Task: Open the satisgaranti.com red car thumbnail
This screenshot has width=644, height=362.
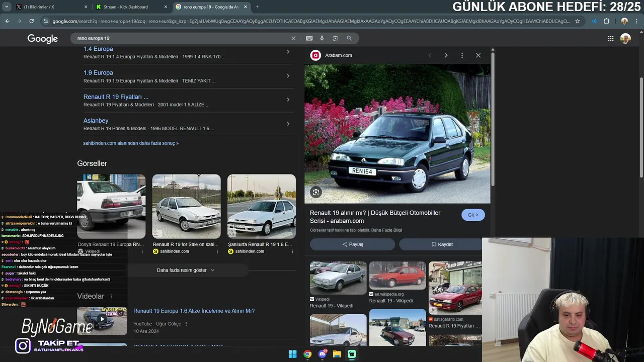Action: pyautogui.click(x=455, y=288)
